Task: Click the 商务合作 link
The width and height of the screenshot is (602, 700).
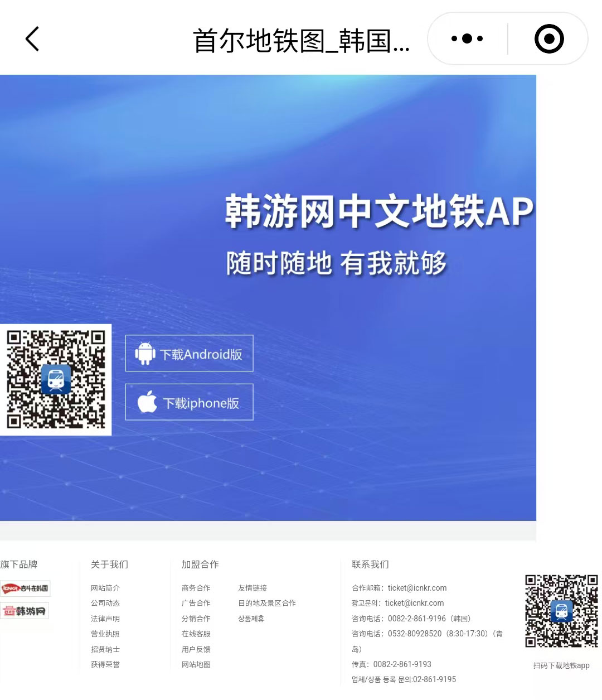Action: pyautogui.click(x=196, y=588)
